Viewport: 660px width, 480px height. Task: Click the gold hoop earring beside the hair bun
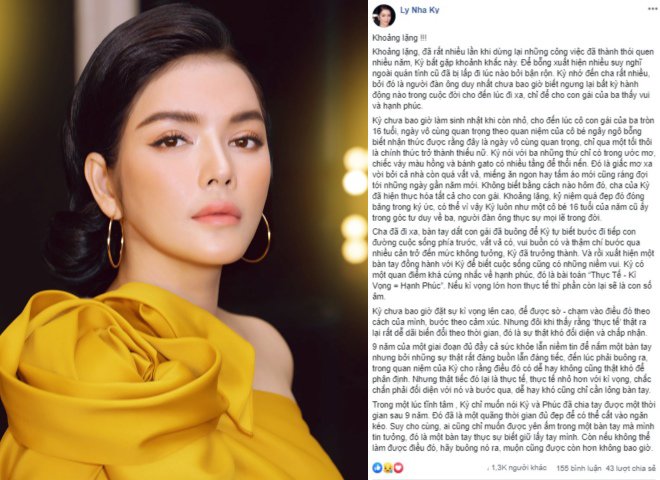click(115, 242)
